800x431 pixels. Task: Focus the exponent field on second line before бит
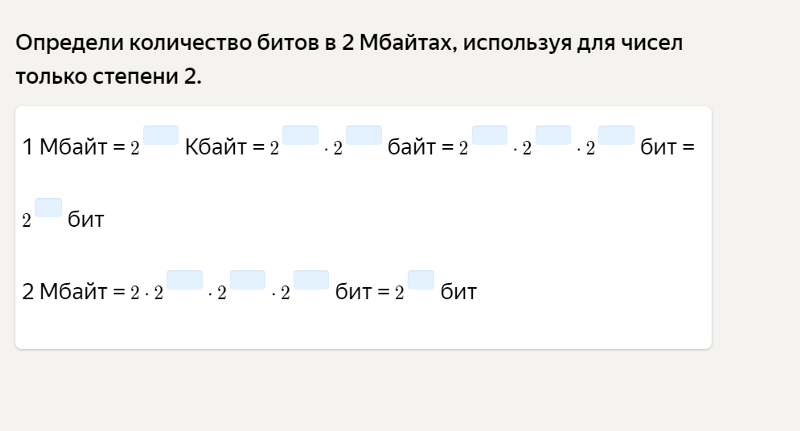48,208
